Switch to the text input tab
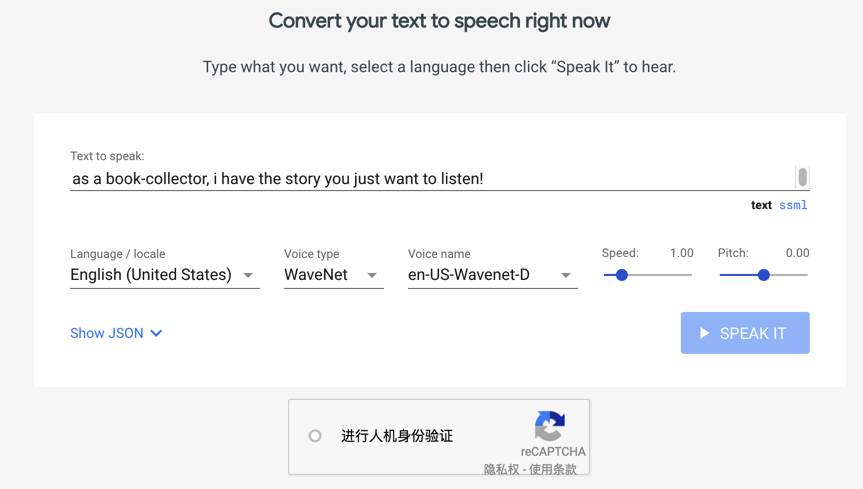Viewport: 863px width, 489px height. (x=761, y=205)
